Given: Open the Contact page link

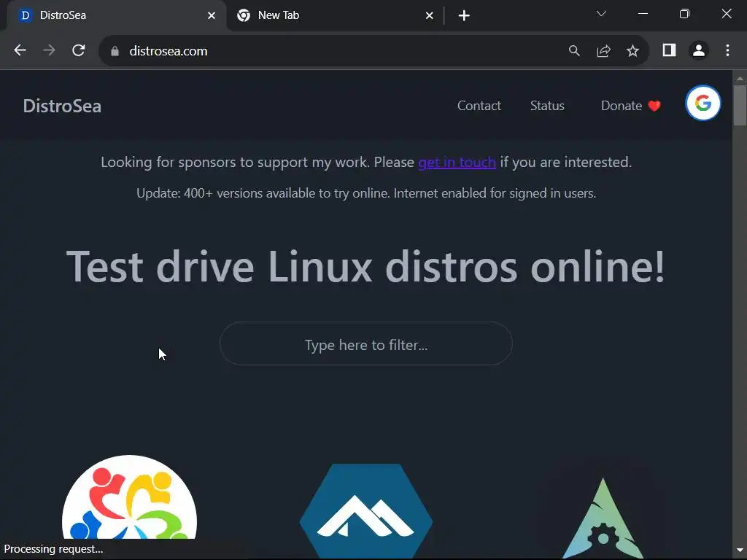Looking at the screenshot, I should pos(479,106).
